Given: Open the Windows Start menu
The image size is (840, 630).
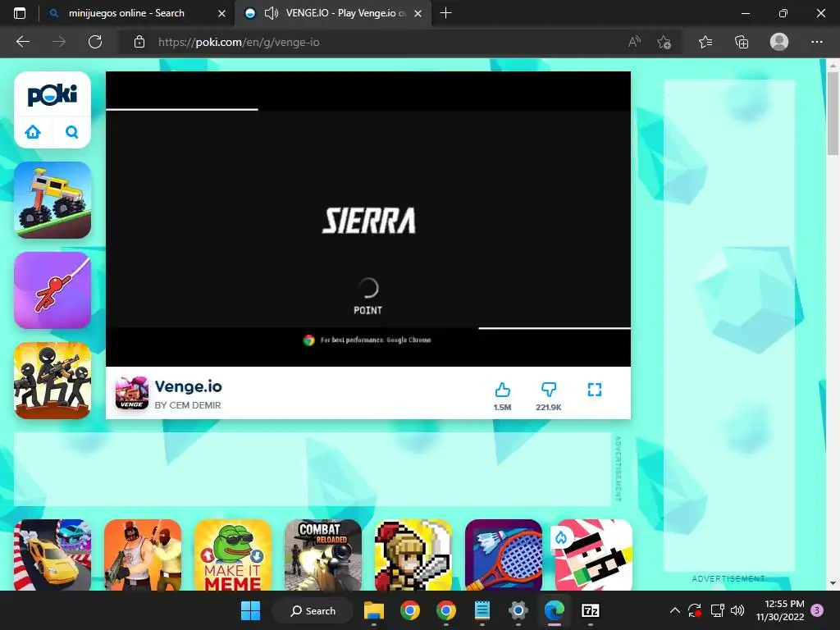Looking at the screenshot, I should click(250, 610).
